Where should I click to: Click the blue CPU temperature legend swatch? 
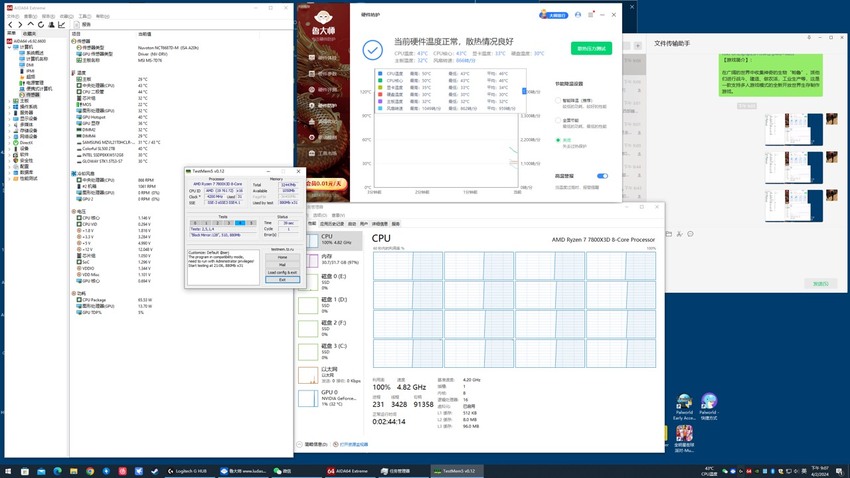[380, 73]
